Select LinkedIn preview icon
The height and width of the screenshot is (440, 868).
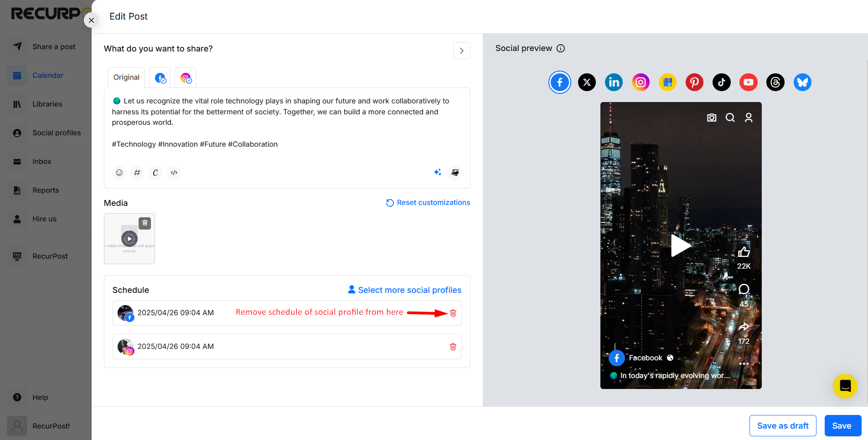[x=614, y=82]
